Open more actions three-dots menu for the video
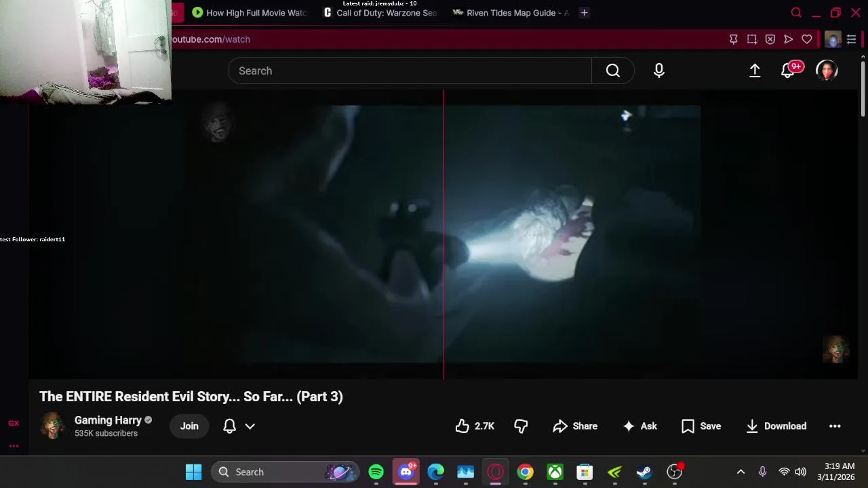Screen dimensions: 868x488 (x=835, y=426)
